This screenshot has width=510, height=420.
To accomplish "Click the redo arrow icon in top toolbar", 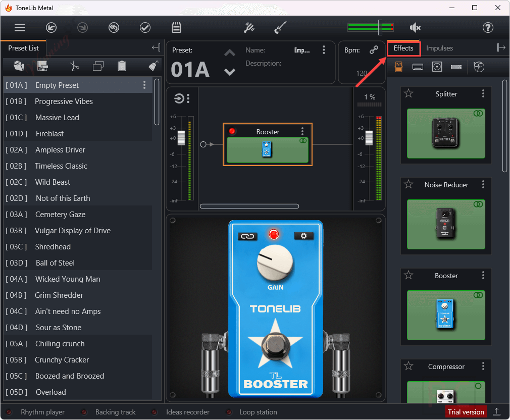I will 83,28.
